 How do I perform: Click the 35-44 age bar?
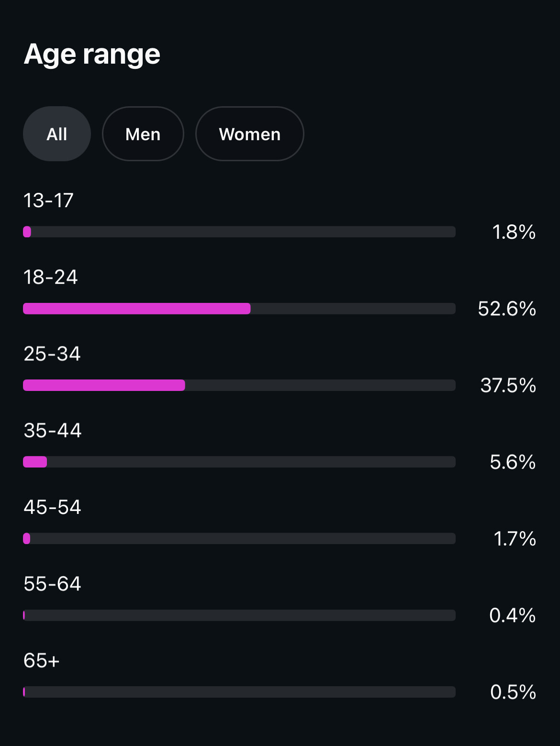(x=239, y=462)
